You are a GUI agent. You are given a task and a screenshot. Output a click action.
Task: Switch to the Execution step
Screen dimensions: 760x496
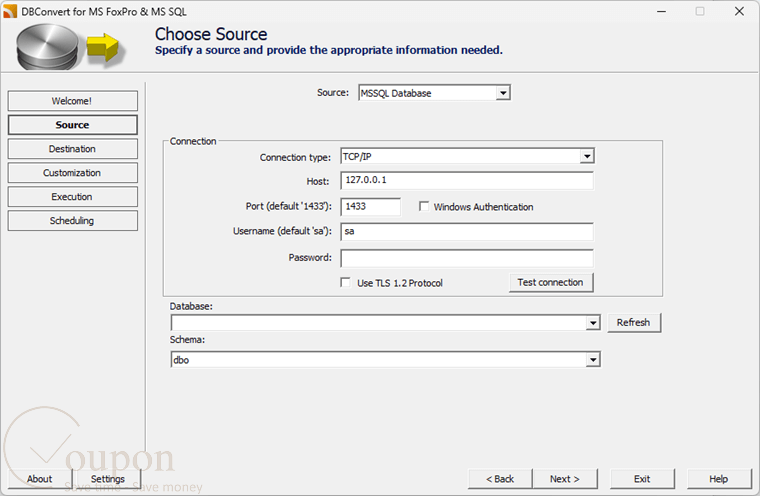point(72,197)
